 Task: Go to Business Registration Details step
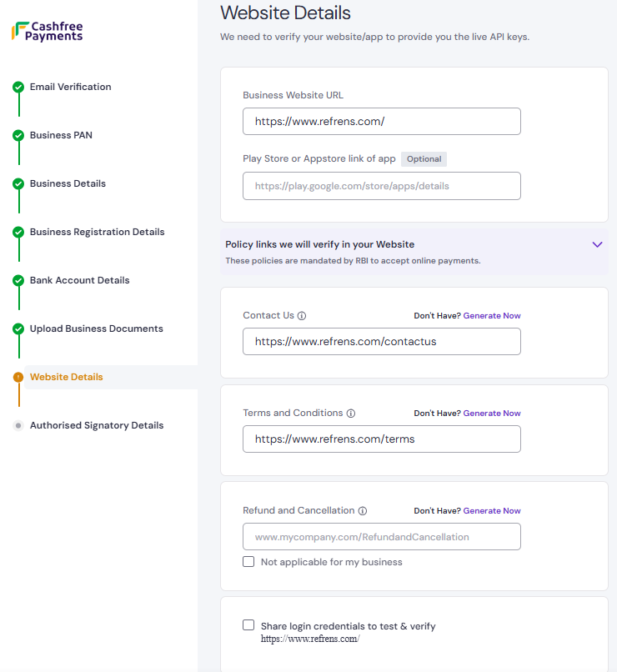[97, 233]
